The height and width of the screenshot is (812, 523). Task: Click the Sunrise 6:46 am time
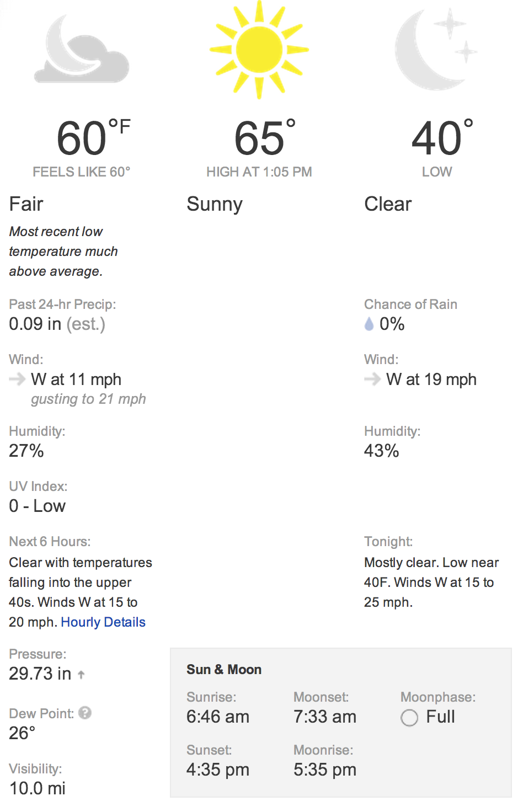(218, 717)
